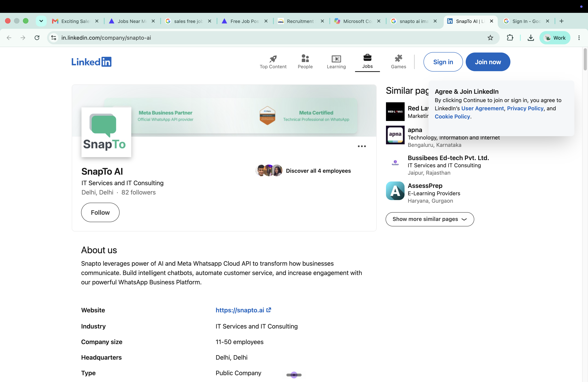Close the SnapTo AI LinkedIn tab

491,21
